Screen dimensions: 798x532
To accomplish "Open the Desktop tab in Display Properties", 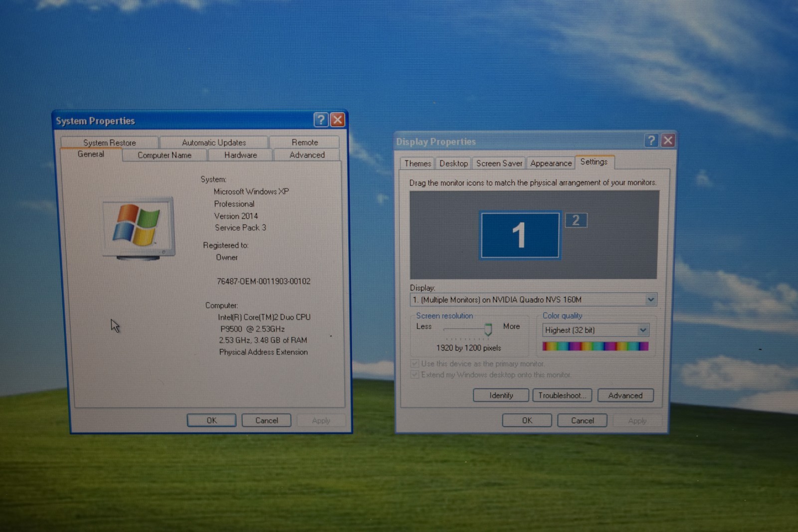I will 453,164.
